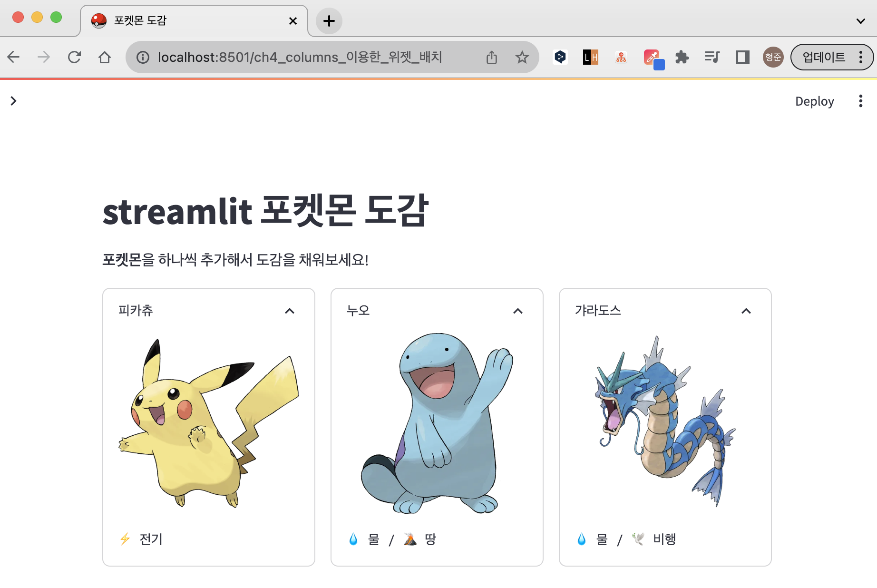Click the Gyarados image
The width and height of the screenshot is (877, 588).
pyautogui.click(x=665, y=421)
